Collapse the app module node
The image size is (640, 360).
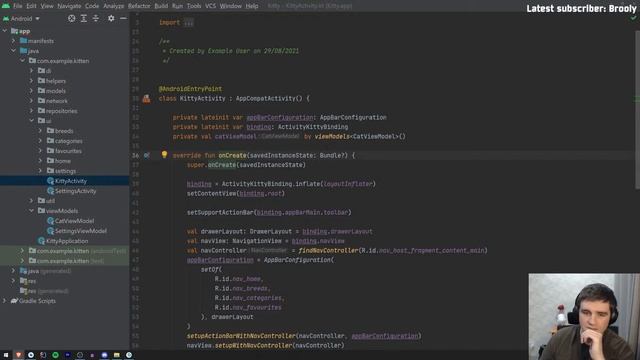pyautogui.click(x=5, y=31)
